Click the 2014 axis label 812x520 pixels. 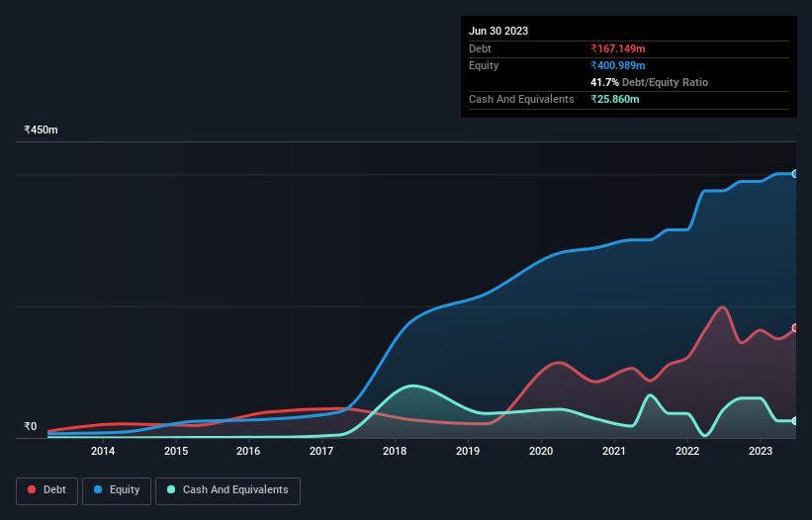point(103,451)
